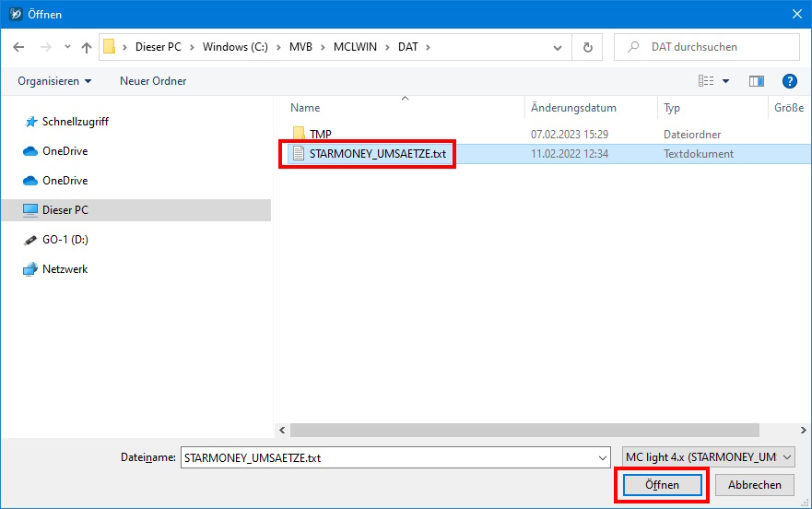Expand chevron after 'DAT' breadcrumb
812x509 pixels.
(x=428, y=47)
